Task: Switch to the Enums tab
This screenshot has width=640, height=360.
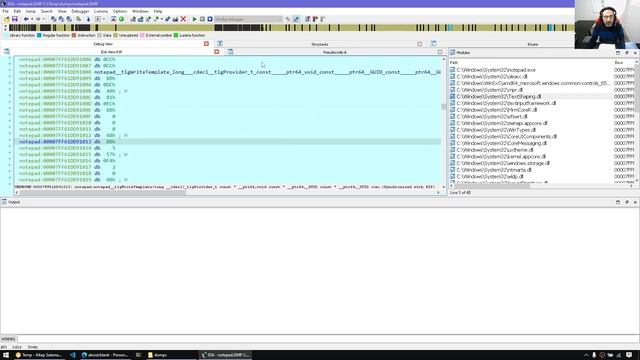Action: click(x=533, y=44)
